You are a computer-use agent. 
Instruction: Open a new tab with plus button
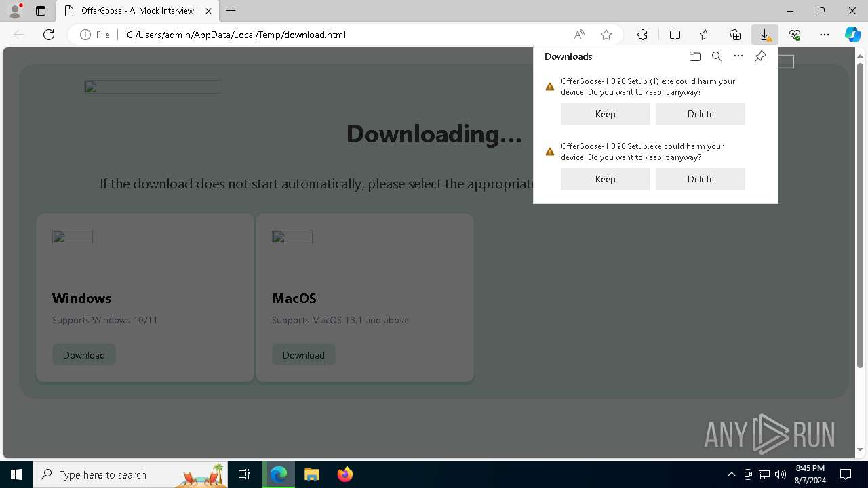click(x=231, y=11)
